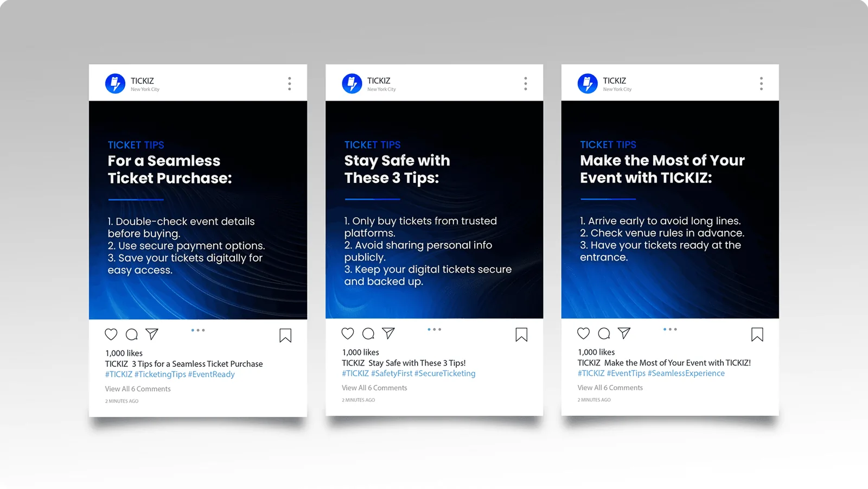Viewport: 868px width, 489px height.
Task: Open #TICKIZ hashtag under Seamless Ticket Purchase caption
Action: pyautogui.click(x=119, y=374)
